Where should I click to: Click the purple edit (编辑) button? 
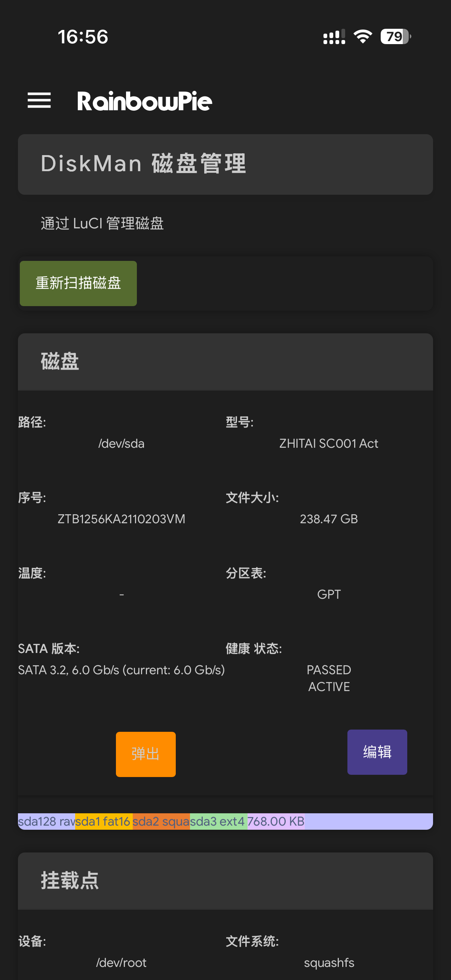point(377,752)
